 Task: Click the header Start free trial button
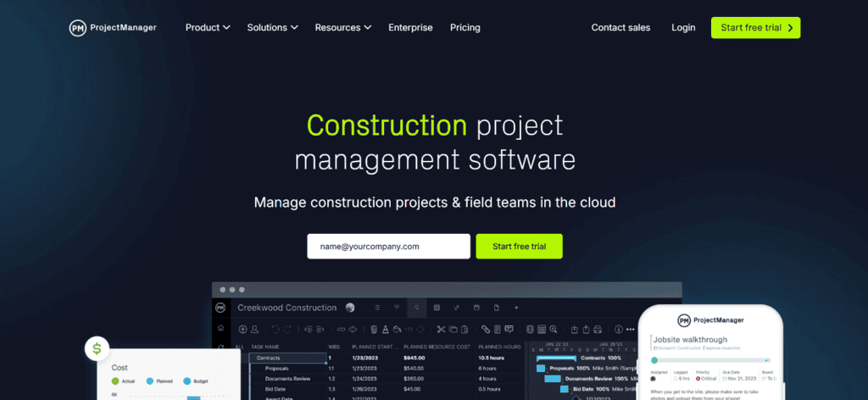point(755,28)
